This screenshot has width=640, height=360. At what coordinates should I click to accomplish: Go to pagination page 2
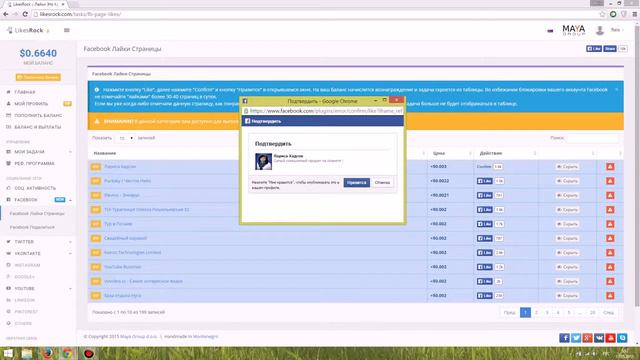click(x=536, y=312)
